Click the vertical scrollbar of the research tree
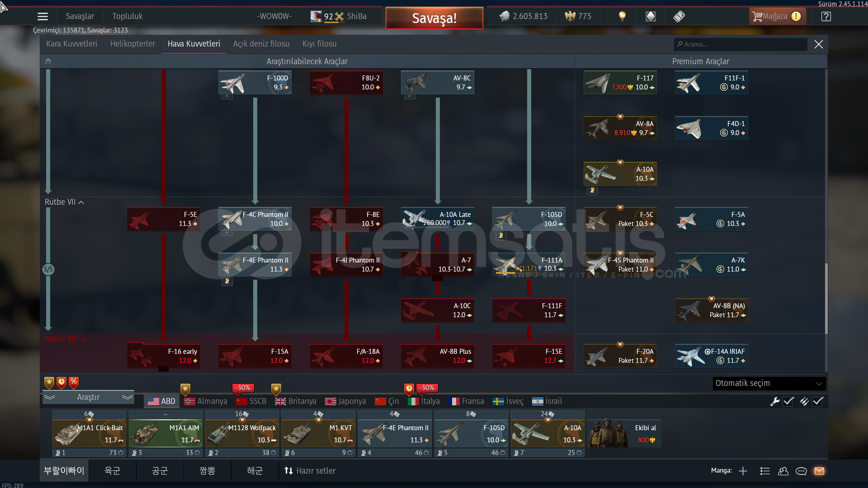This screenshot has height=488, width=868. [826, 298]
